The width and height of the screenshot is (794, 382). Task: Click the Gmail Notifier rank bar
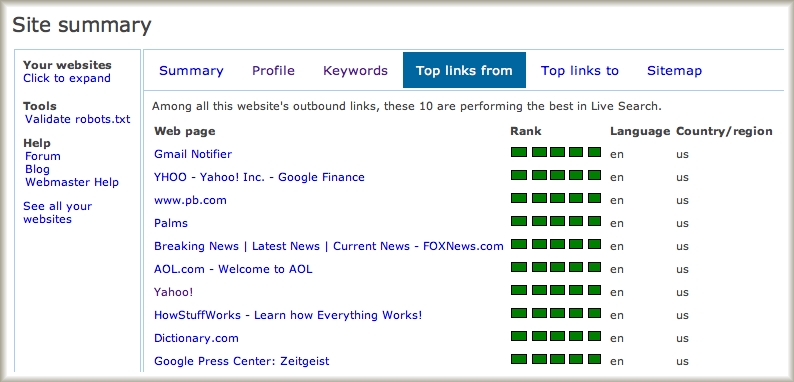tap(555, 152)
